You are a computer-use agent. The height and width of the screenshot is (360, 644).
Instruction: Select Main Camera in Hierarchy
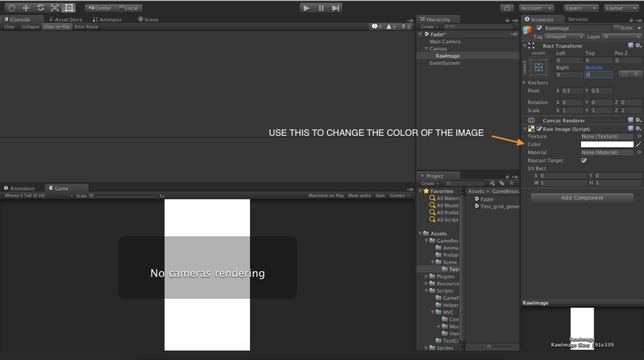[445, 42]
